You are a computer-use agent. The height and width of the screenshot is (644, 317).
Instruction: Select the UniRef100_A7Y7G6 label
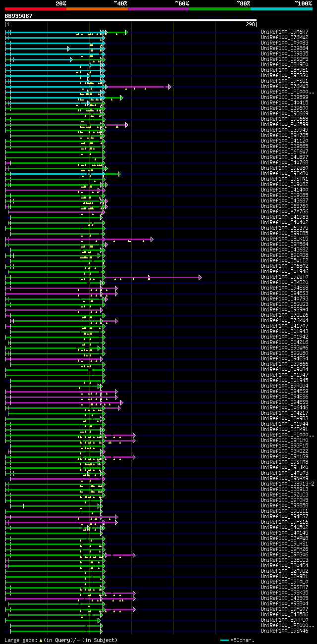tap(284, 212)
